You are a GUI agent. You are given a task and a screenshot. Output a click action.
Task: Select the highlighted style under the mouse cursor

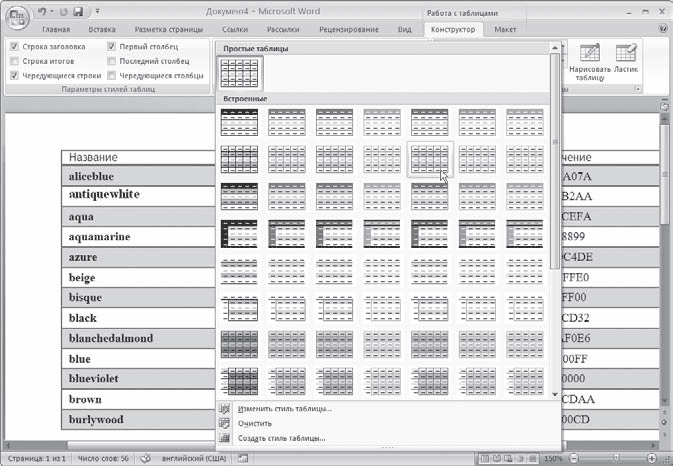pos(430,159)
